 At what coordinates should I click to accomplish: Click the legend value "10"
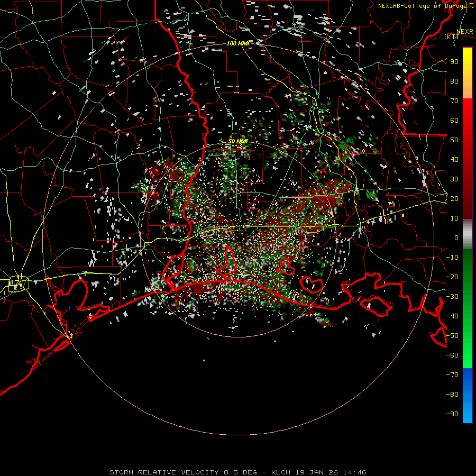click(x=454, y=218)
